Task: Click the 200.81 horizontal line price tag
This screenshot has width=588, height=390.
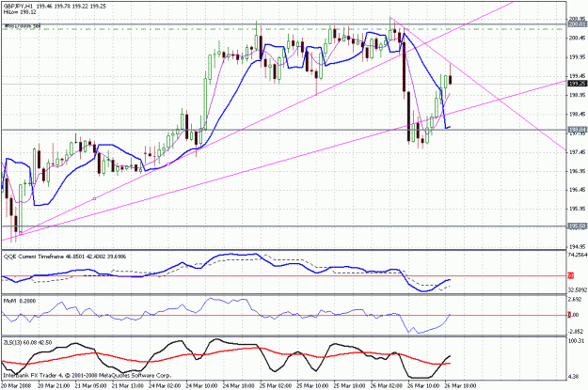Action: (x=578, y=24)
